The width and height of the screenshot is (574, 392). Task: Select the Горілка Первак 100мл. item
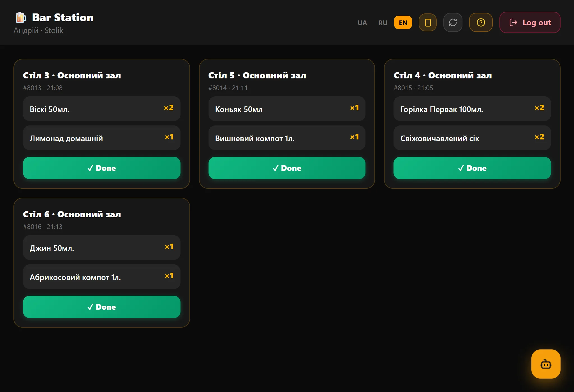coord(472,109)
